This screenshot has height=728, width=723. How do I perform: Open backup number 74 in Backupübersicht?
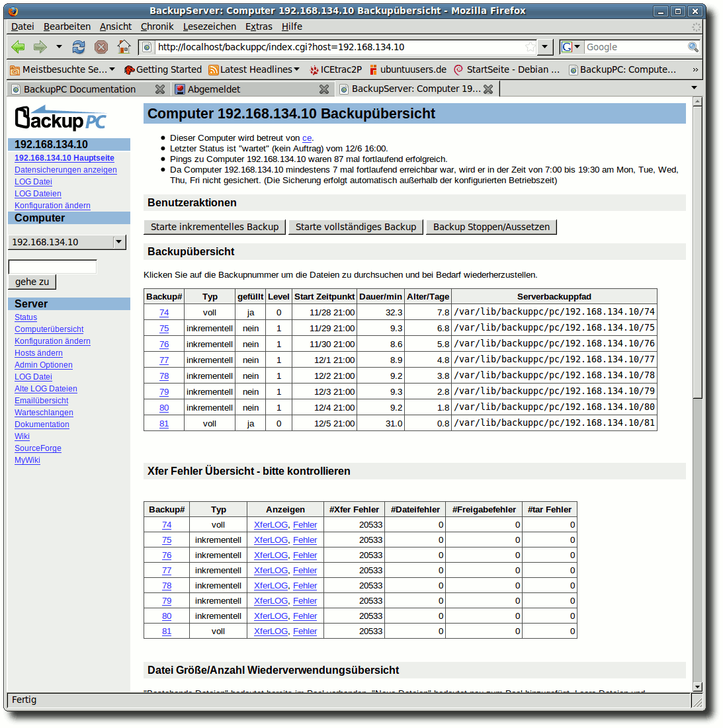coord(164,313)
